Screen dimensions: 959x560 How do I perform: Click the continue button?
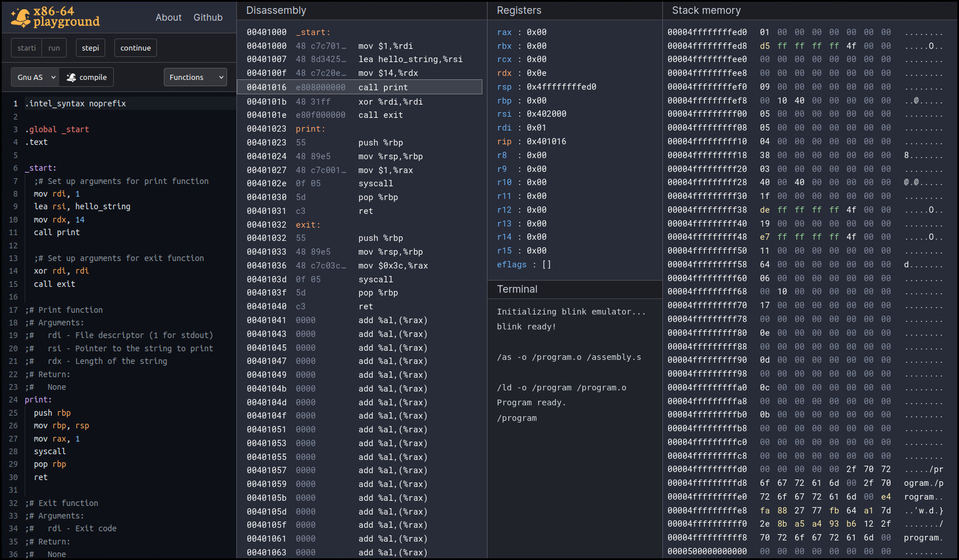click(x=136, y=48)
